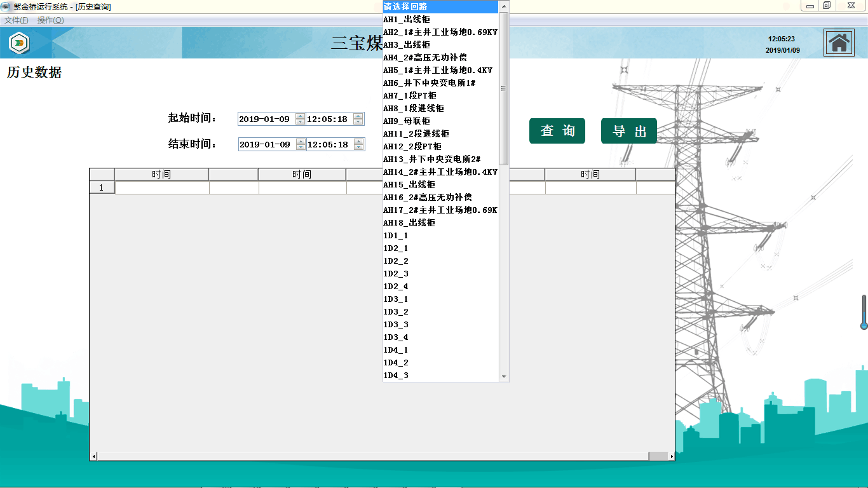Click start date field 2019-01-09

(x=265, y=119)
